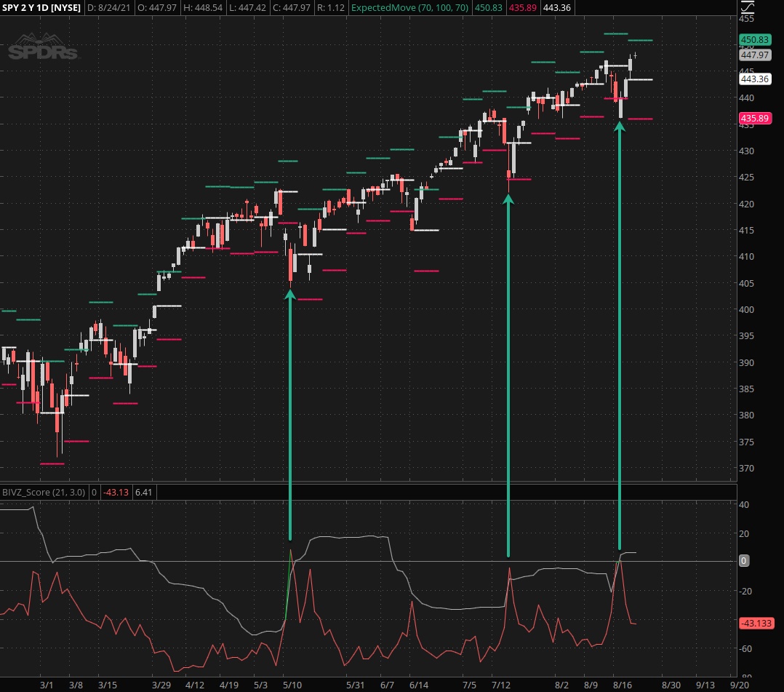Click the green 450.83 price axis bubble

pos(754,39)
